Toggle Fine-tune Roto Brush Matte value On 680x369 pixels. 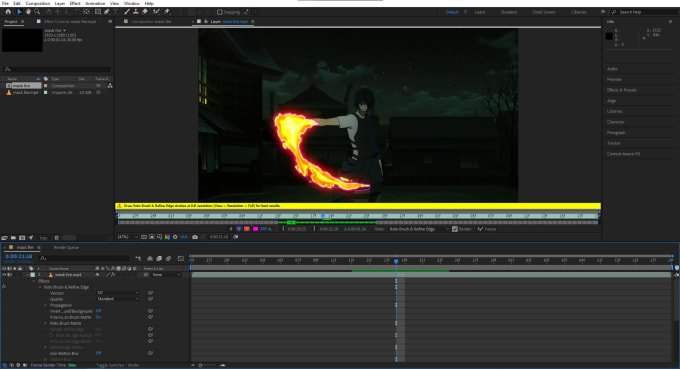[x=98, y=317]
